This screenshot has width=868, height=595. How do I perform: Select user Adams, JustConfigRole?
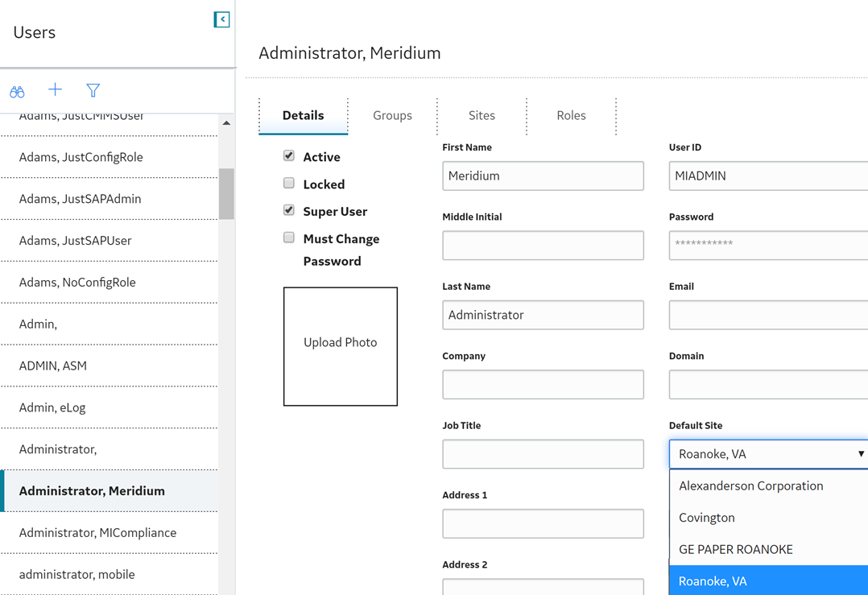click(109, 157)
